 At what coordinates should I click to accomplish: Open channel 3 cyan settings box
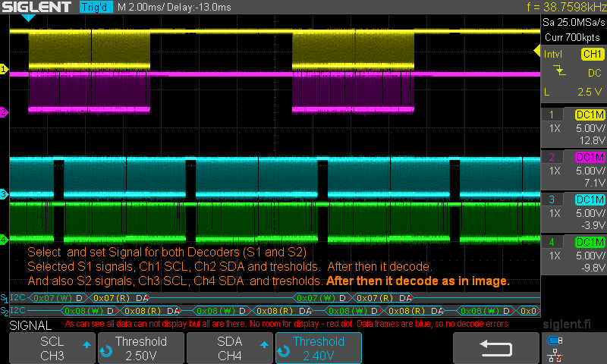(574, 212)
